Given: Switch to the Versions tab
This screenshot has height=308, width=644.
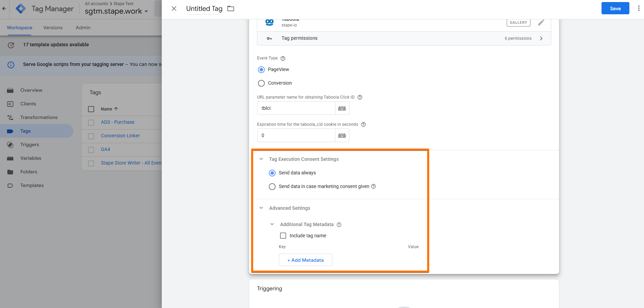Looking at the screenshot, I should coord(53,28).
